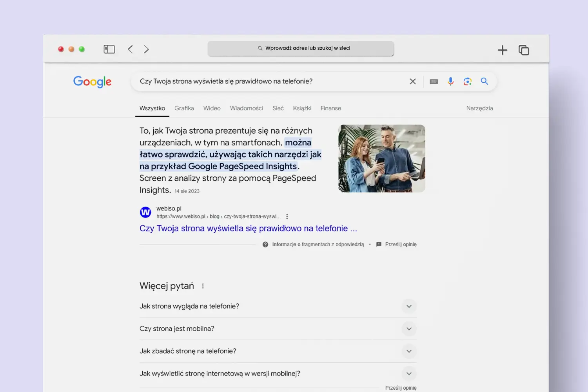The width and height of the screenshot is (588, 392).
Task: Click the webiso.pl blog URL breadcrumb
Action: click(218, 216)
